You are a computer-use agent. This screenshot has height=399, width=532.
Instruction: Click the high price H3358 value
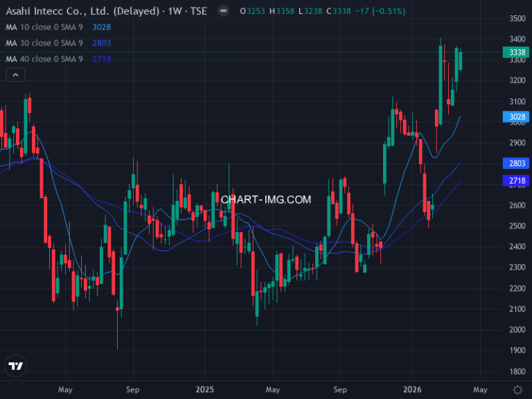pos(282,11)
